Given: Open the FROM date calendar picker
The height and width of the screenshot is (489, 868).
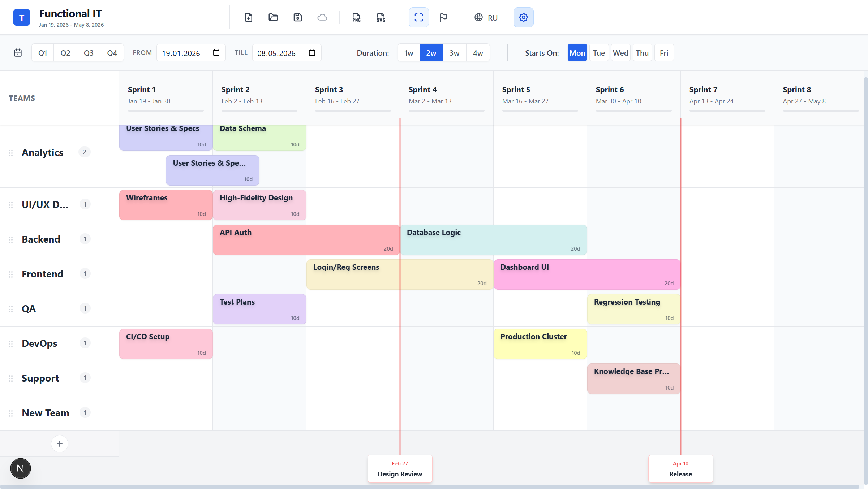Looking at the screenshot, I should (216, 53).
